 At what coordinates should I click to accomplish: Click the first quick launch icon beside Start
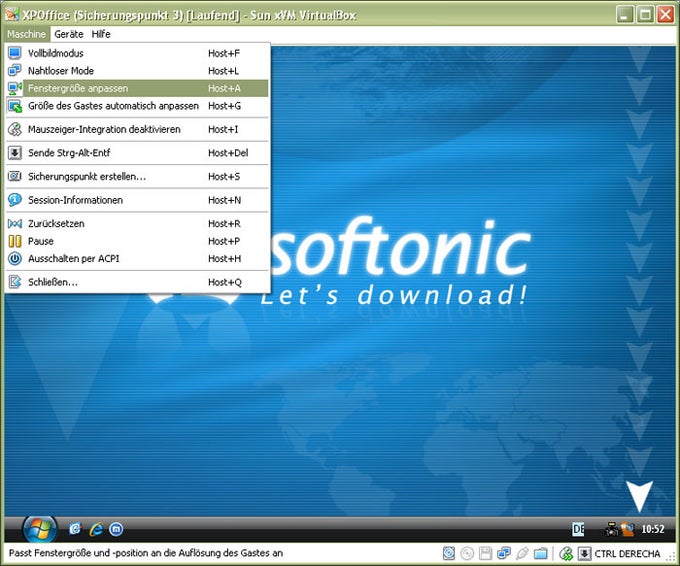pos(75,529)
